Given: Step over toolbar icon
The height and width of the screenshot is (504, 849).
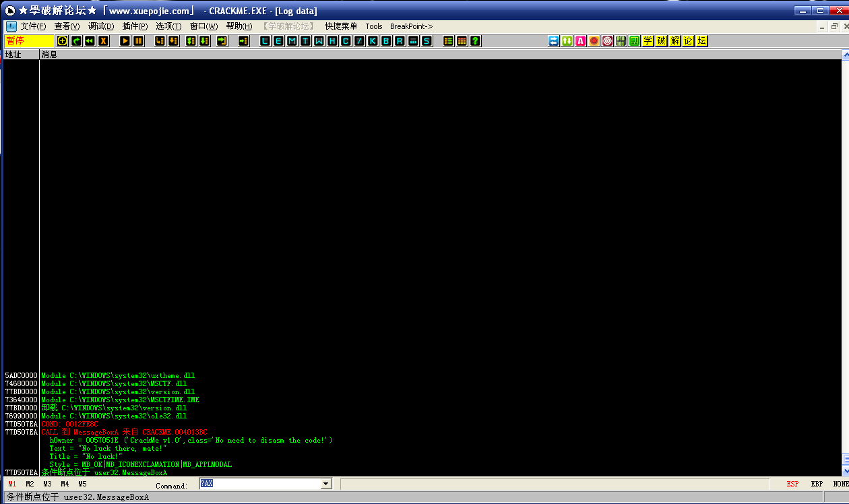Looking at the screenshot, I should point(173,41).
